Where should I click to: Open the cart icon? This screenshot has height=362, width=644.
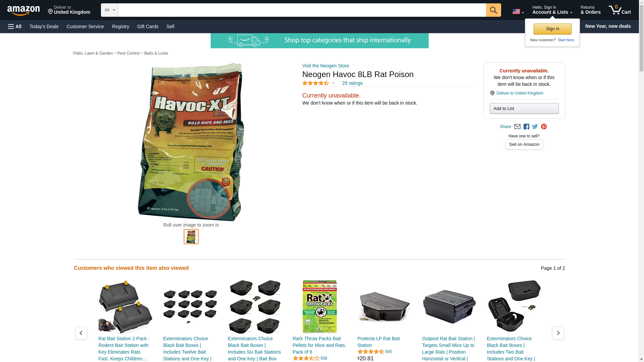tap(620, 10)
